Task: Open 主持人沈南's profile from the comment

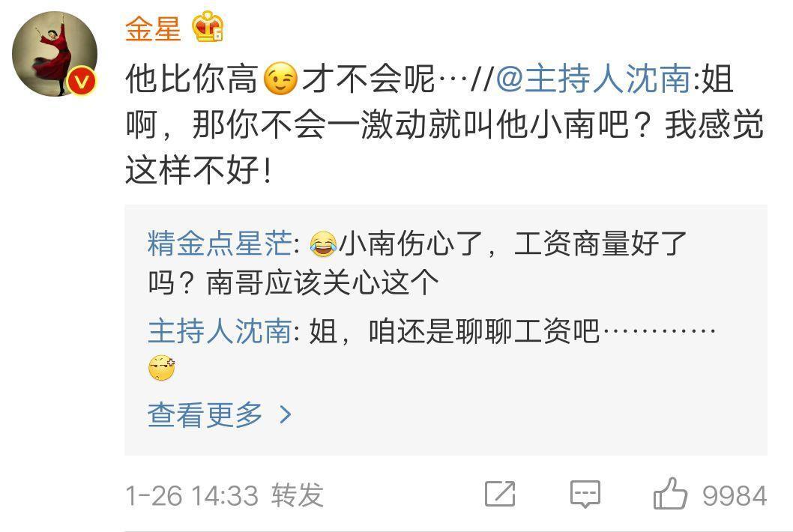Action: [220, 331]
